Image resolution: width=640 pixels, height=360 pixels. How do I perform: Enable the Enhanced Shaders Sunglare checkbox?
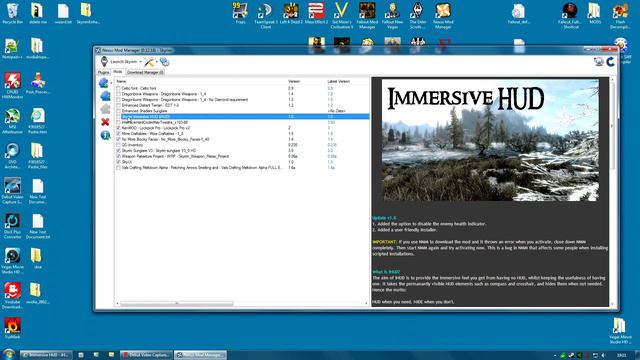pyautogui.click(x=118, y=111)
